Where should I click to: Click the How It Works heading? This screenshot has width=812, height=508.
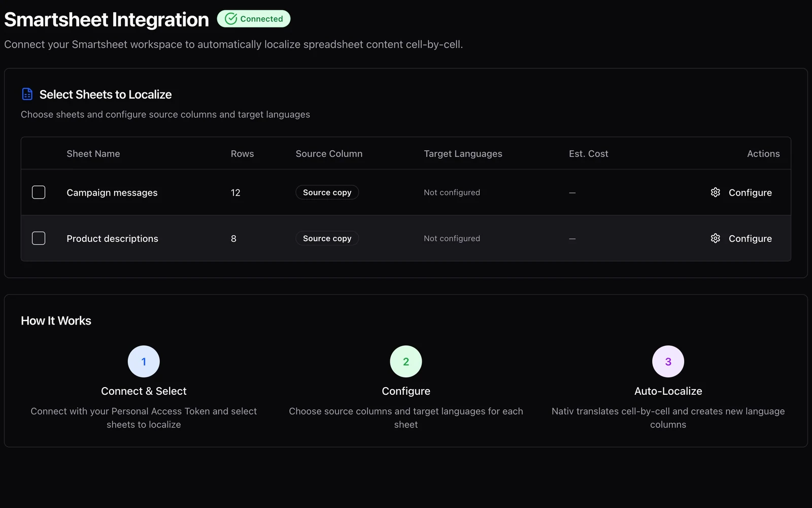pyautogui.click(x=56, y=321)
